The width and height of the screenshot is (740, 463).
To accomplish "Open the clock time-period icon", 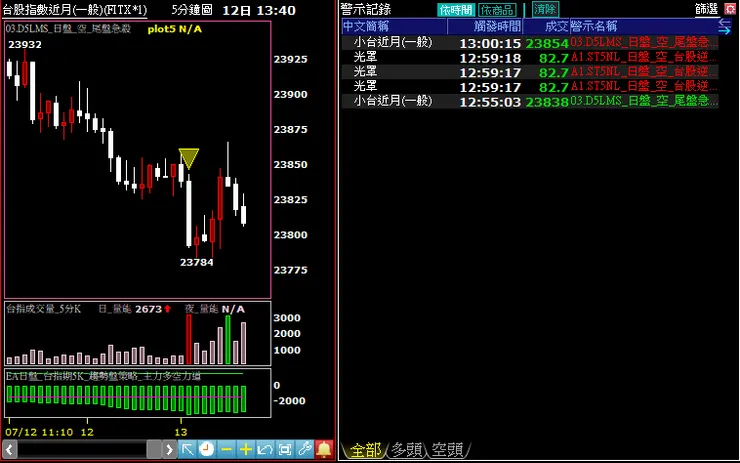I will coord(207,449).
